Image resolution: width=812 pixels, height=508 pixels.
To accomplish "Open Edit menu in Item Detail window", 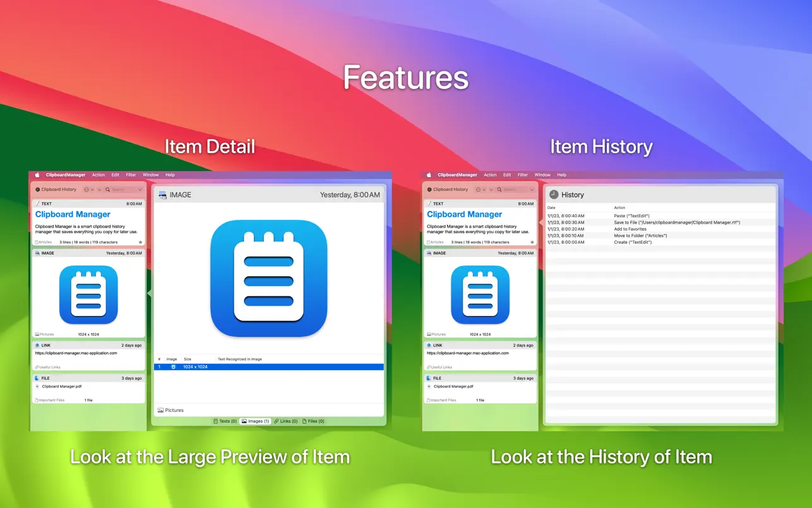I will coord(116,175).
